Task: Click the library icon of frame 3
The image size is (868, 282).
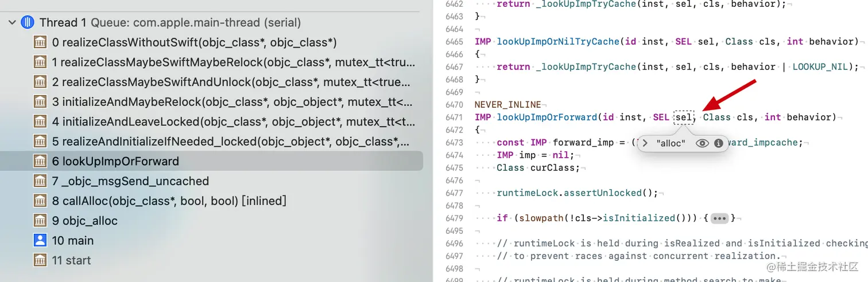Action: click(40, 102)
